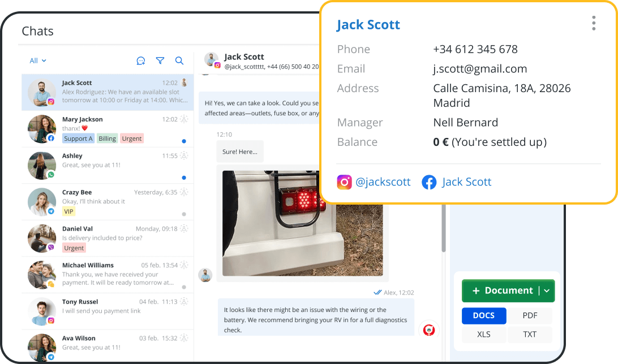Click the Facebook icon next to Jack Scott

[x=429, y=182]
